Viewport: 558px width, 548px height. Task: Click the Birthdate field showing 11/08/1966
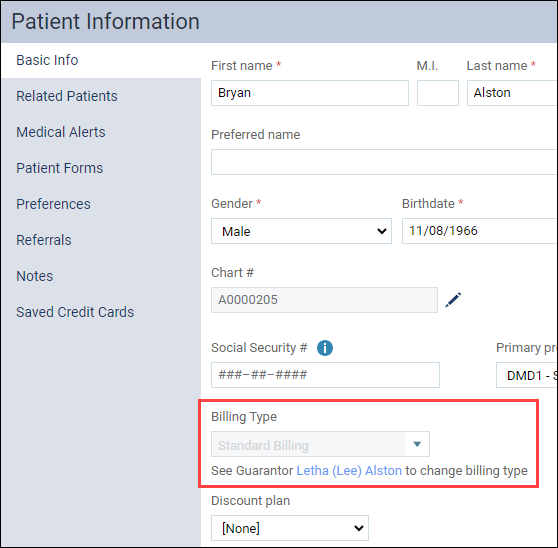[x=480, y=231]
